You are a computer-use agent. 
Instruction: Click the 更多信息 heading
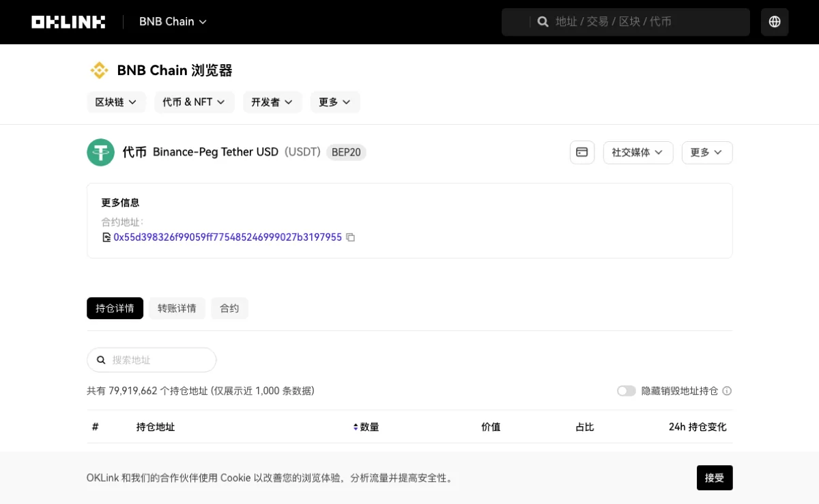coord(120,203)
